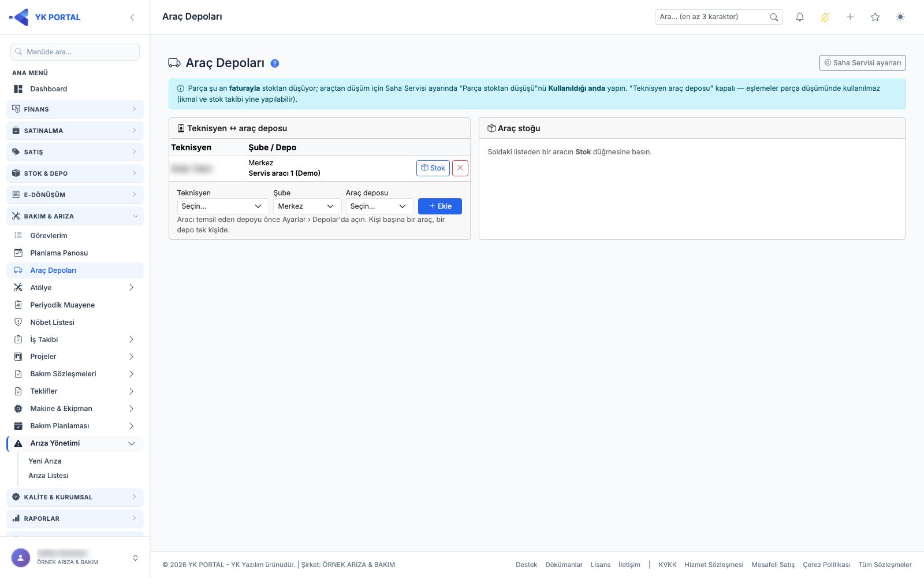This screenshot has width=924, height=578.
Task: Collapse the BAKIM & ARIZA section
Action: click(75, 216)
